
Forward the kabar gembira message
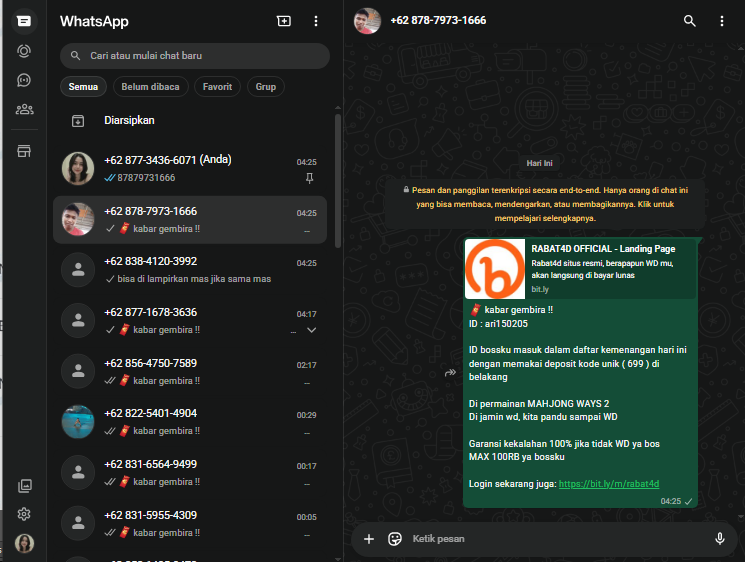point(450,372)
